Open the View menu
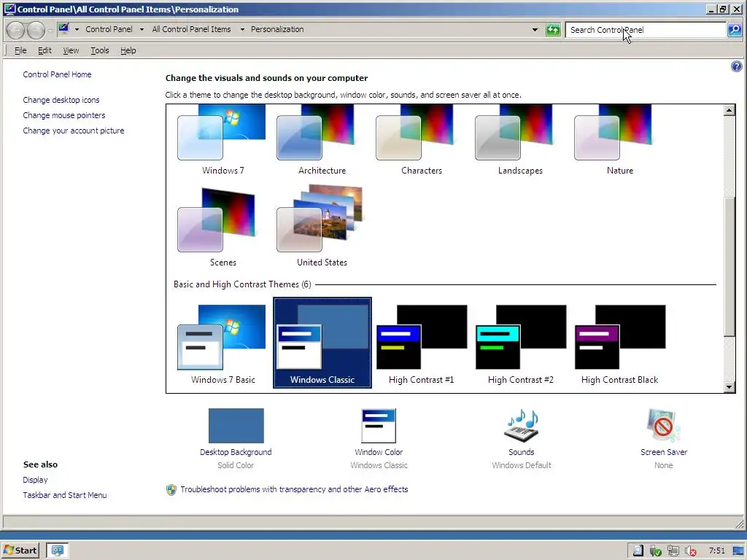Viewport: 747px width, 560px height. 71,50
